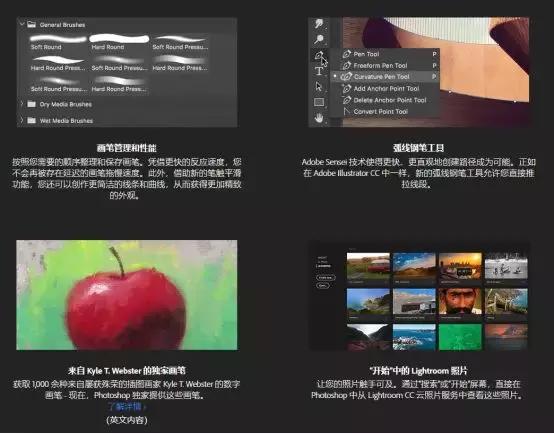Click the Create new pill button
Viewport: 554px width, 434px height.
tap(325, 277)
